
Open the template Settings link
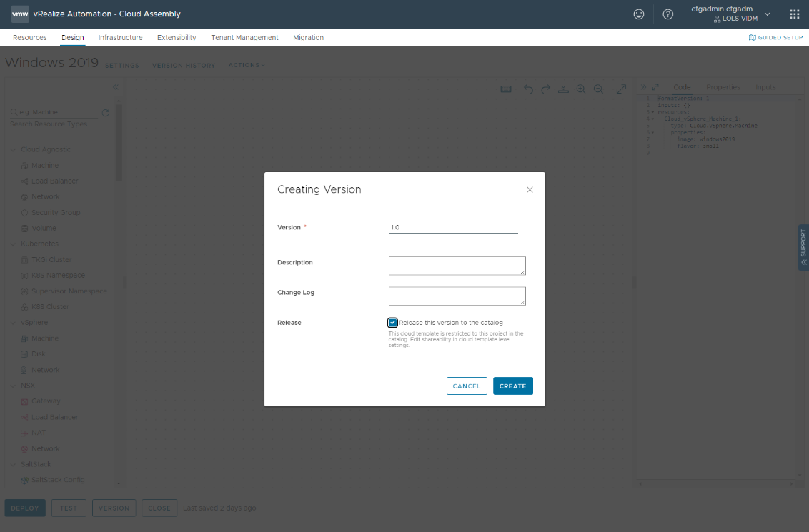[x=121, y=66]
